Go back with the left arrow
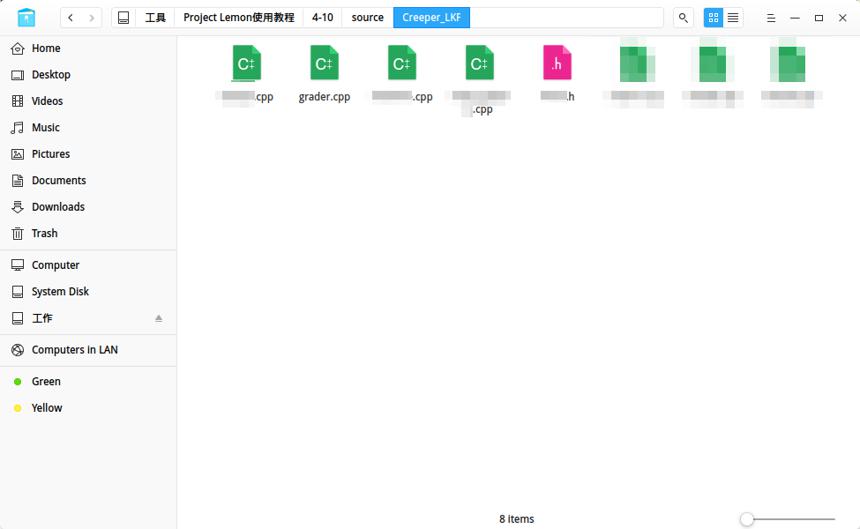Screen dimensions: 860x529 coord(71,18)
